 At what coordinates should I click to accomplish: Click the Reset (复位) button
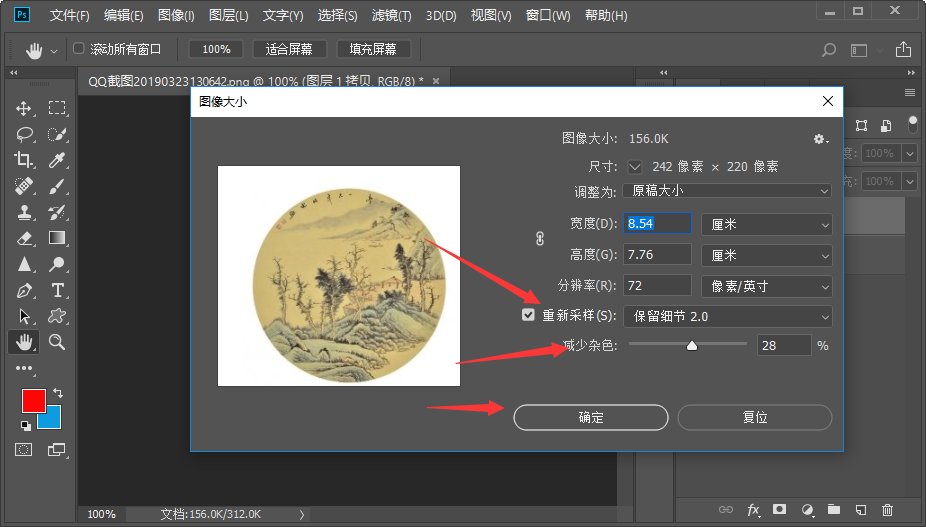[x=755, y=417]
